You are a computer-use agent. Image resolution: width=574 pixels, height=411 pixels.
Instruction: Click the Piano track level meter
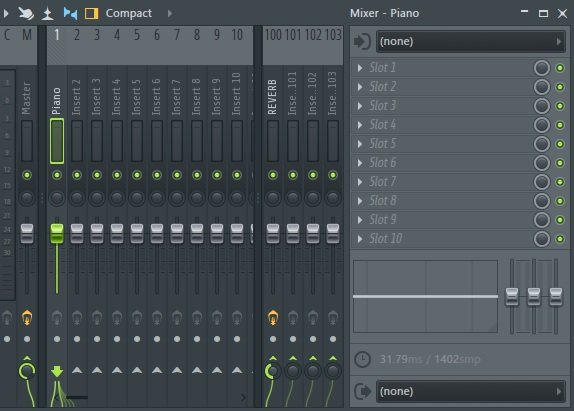[57, 141]
